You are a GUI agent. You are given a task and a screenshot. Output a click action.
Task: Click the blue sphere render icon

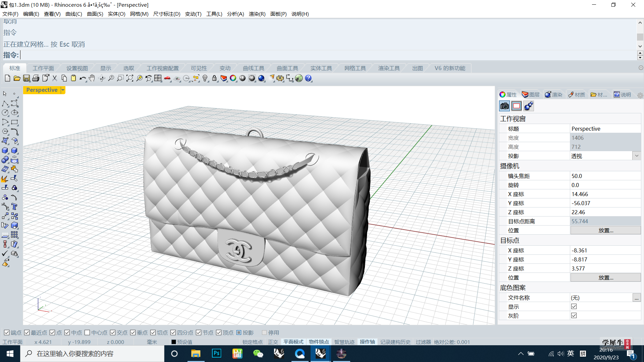(x=261, y=78)
